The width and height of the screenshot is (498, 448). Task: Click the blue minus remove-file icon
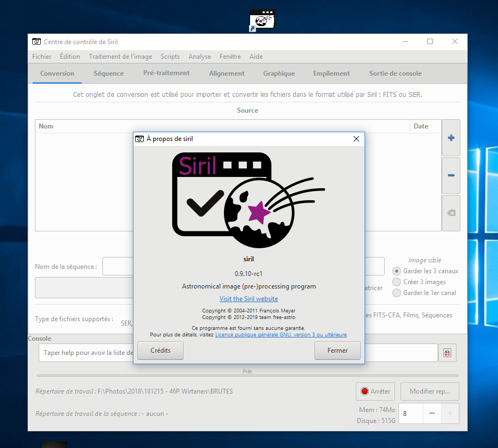[451, 175]
